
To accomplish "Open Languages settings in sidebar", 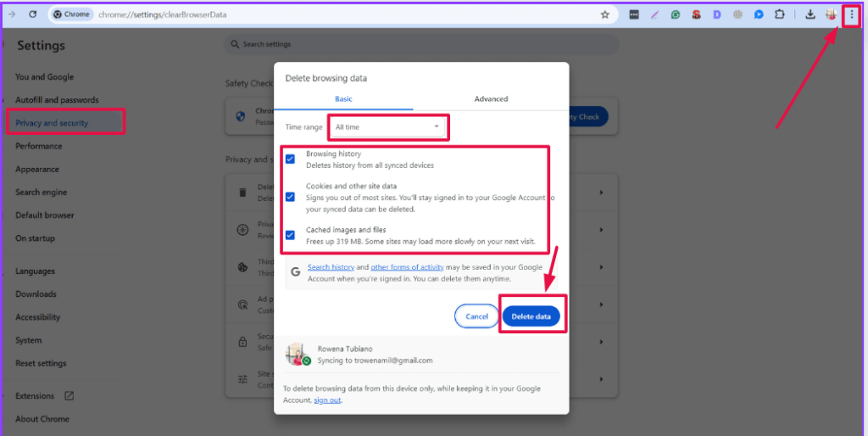I will pyautogui.click(x=35, y=271).
